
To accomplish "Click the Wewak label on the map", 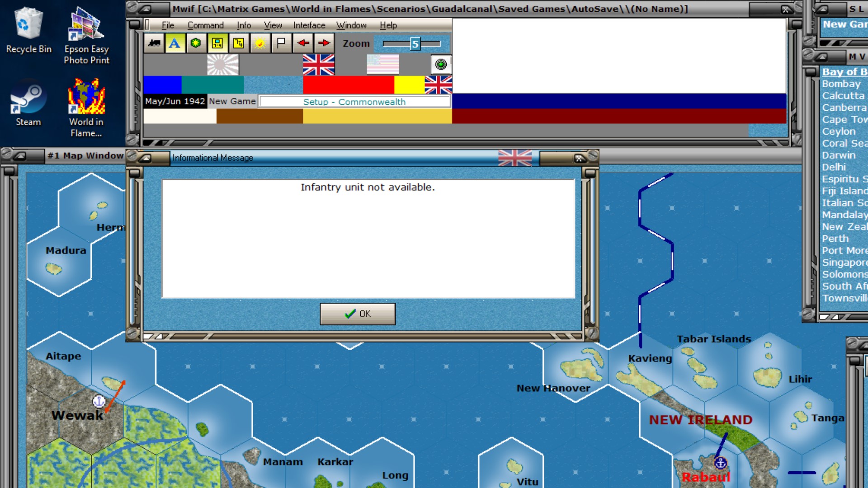I will click(x=77, y=416).
